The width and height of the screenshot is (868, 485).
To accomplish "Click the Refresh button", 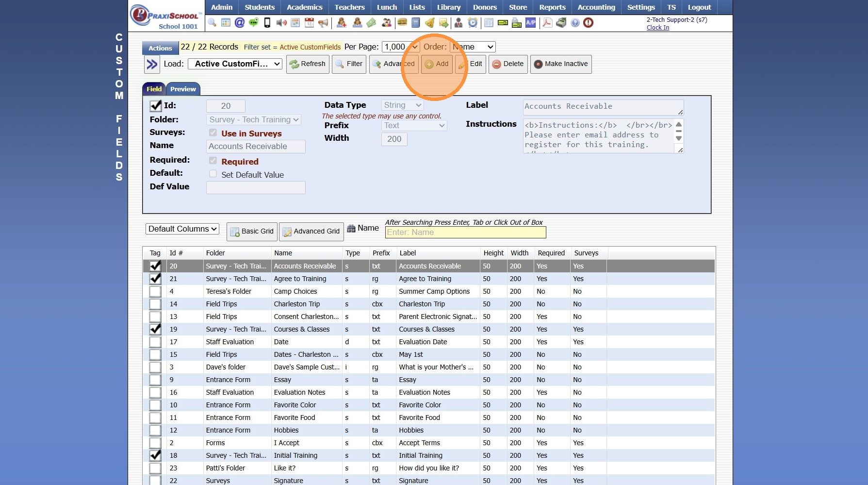I will [x=308, y=64].
